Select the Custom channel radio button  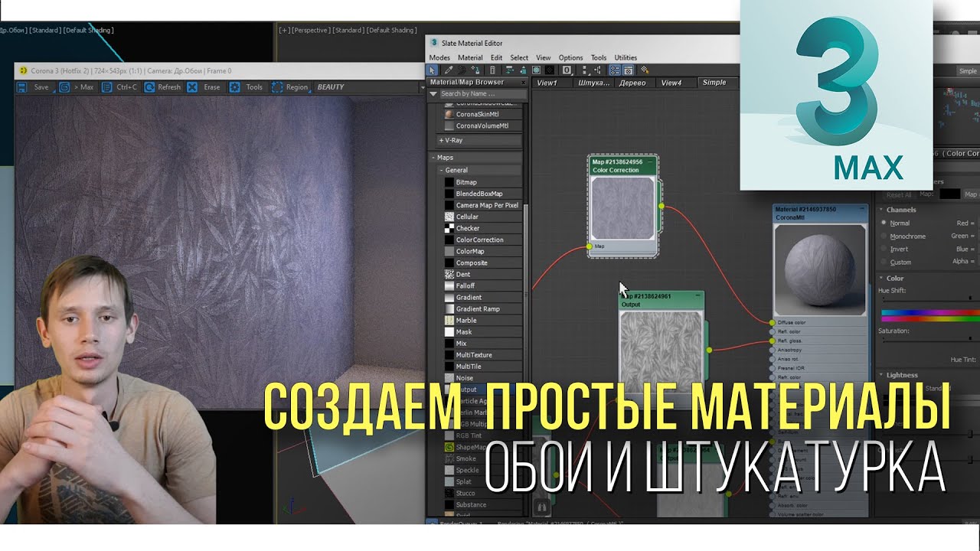point(884,262)
